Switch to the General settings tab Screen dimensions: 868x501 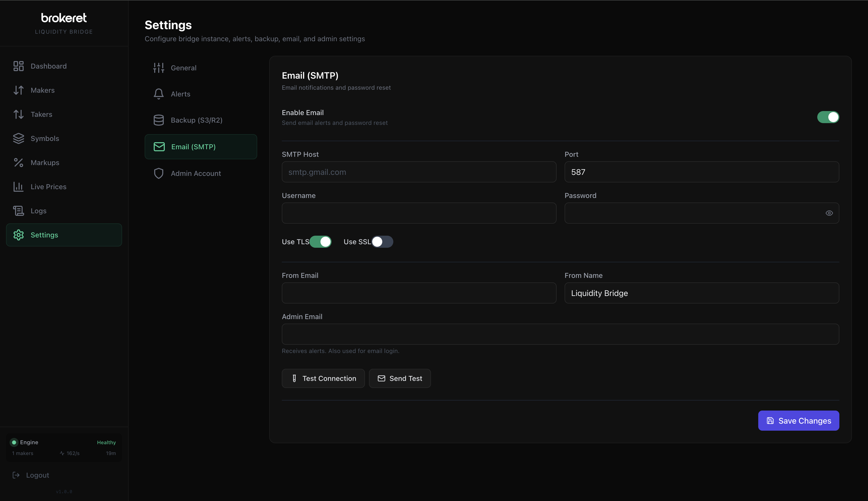183,67
